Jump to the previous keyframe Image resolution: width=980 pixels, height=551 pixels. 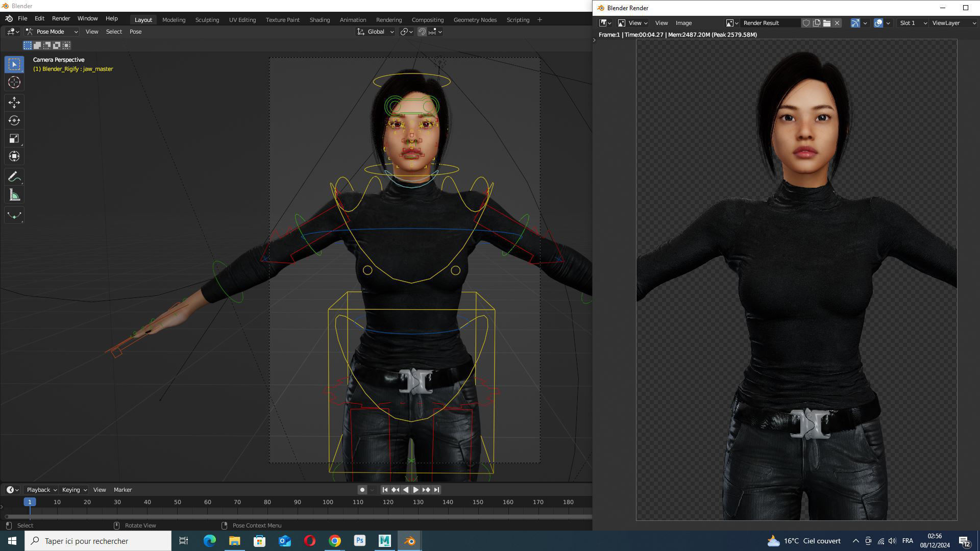pos(396,490)
